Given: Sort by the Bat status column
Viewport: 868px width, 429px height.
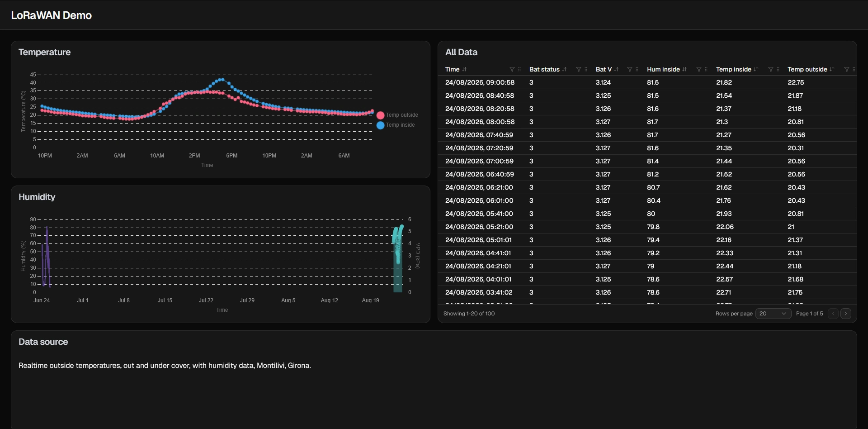Looking at the screenshot, I should tap(564, 69).
